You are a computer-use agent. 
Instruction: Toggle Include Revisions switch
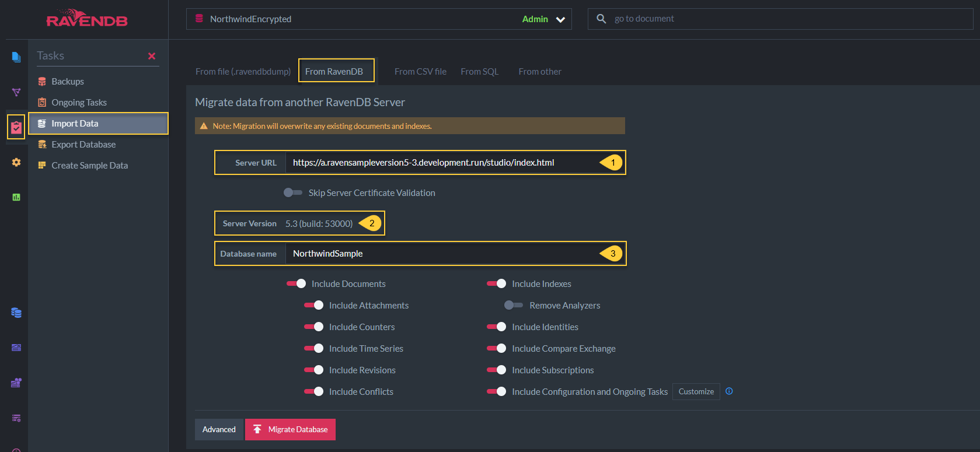pyautogui.click(x=314, y=370)
